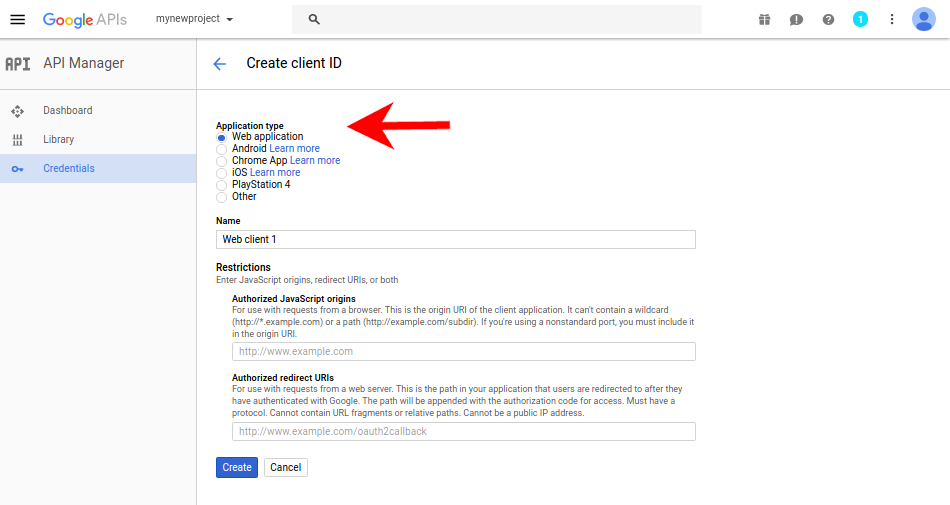The image size is (950, 505).
Task: Click the API Manager title text
Action: 84,63
